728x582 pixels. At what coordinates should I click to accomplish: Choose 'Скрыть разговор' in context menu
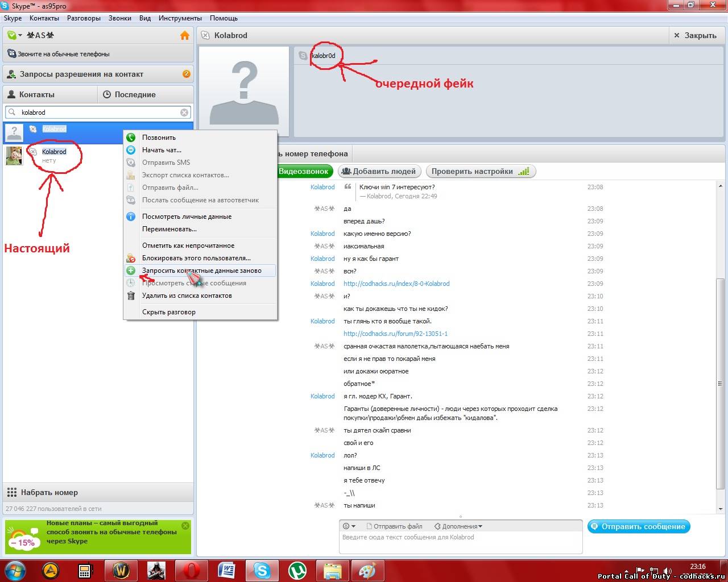pos(201,312)
